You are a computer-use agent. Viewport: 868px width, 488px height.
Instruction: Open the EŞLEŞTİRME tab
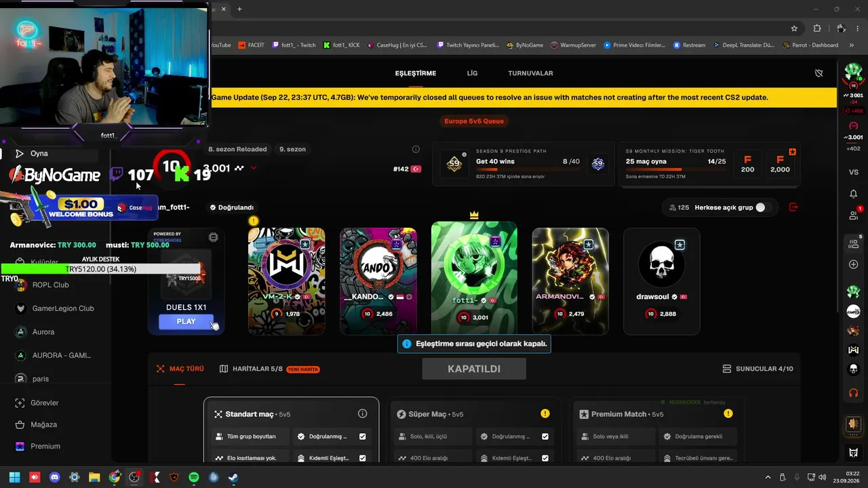pyautogui.click(x=415, y=73)
